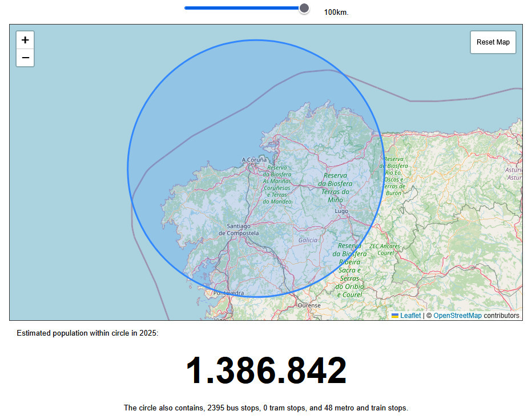Click the ZEC Ancares-Courel label
Screen dimensions: 532x419
pyautogui.click(x=385, y=249)
